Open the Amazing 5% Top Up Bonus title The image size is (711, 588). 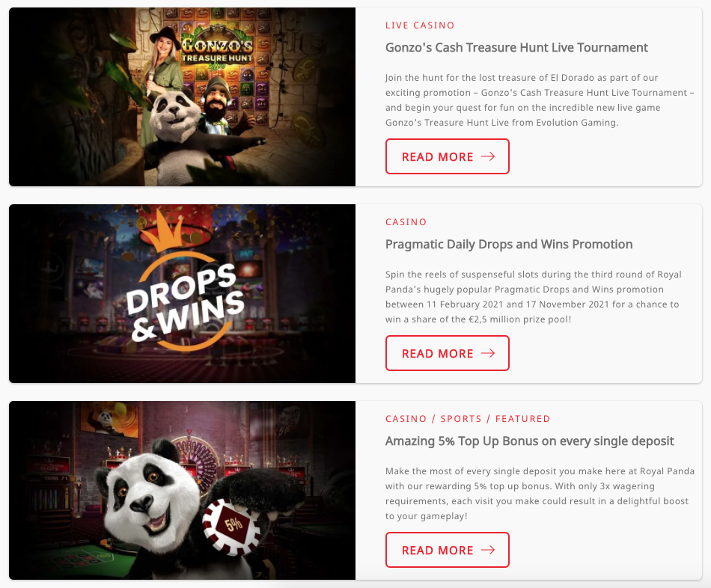click(x=530, y=441)
